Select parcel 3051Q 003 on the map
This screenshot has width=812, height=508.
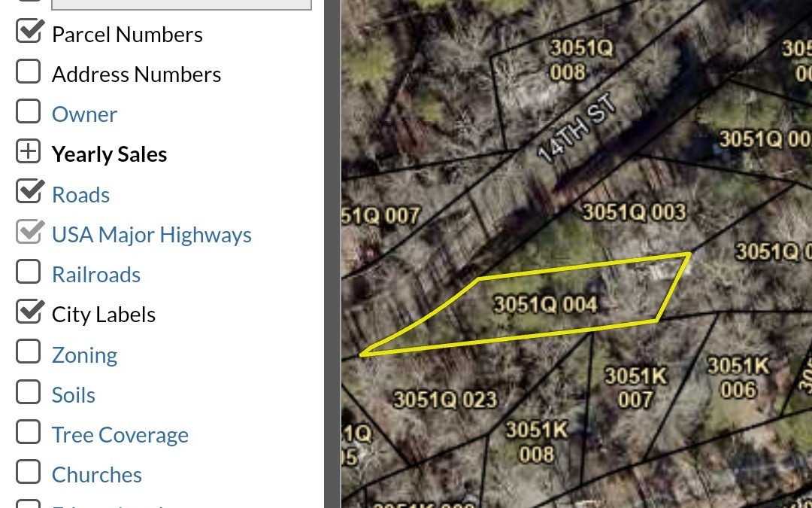tap(633, 213)
